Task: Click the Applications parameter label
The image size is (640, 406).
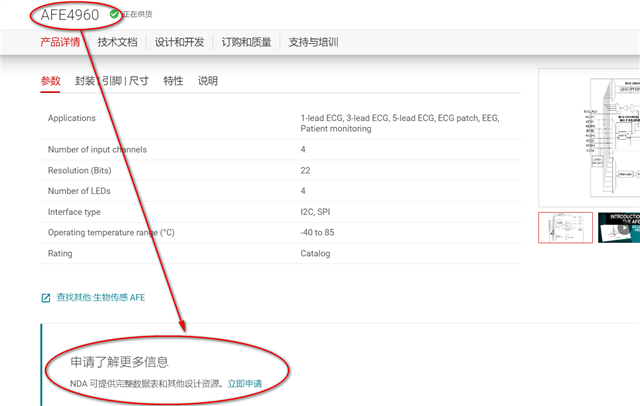Action: [x=71, y=118]
